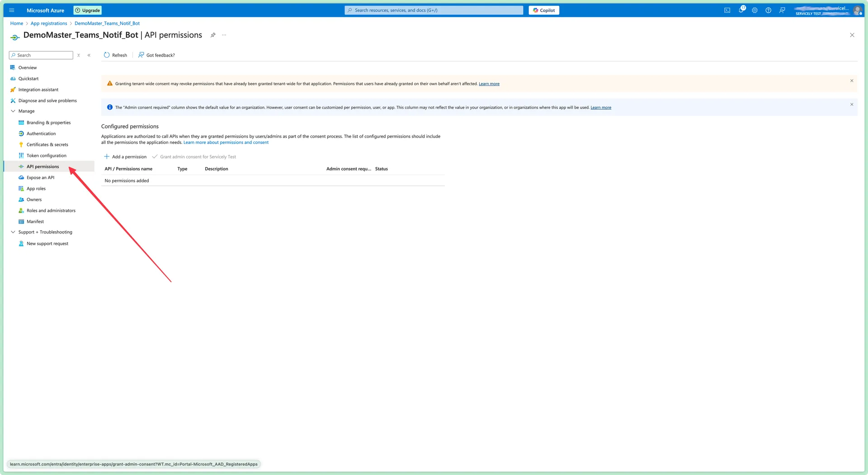
Task: Open the more options ellipsis beside title
Action: 224,35
